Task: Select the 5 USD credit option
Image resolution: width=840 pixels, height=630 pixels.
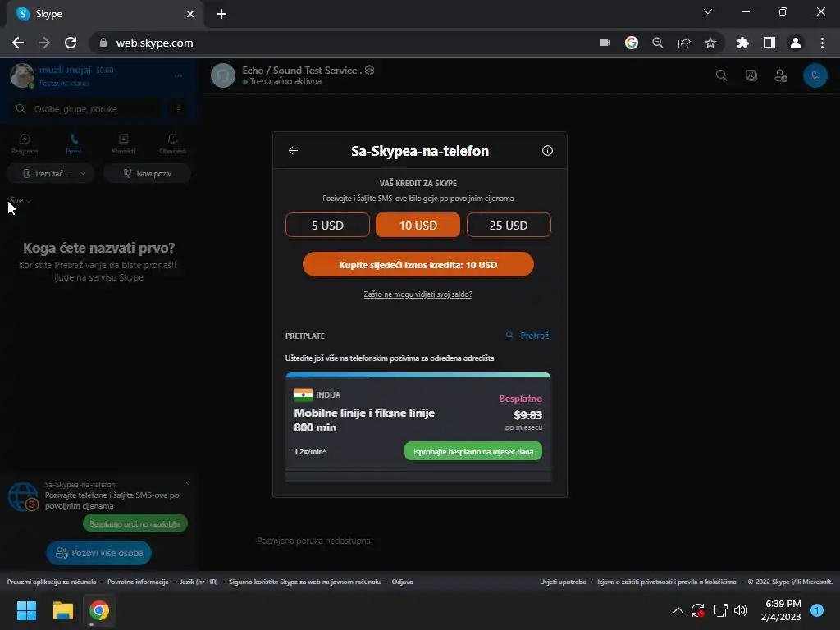Action: point(327,225)
